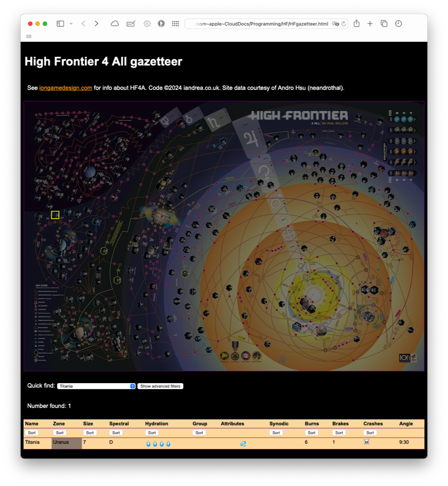Viewport: 448px width, 486px height.
Task: Click the High Frontier 4 All gazetteer heading
Action: click(x=103, y=62)
